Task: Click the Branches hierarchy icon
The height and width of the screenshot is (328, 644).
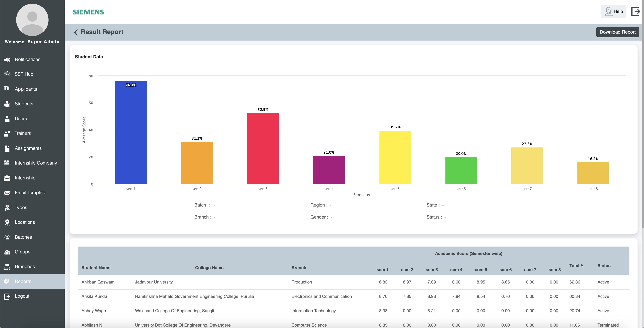Action: click(7, 267)
